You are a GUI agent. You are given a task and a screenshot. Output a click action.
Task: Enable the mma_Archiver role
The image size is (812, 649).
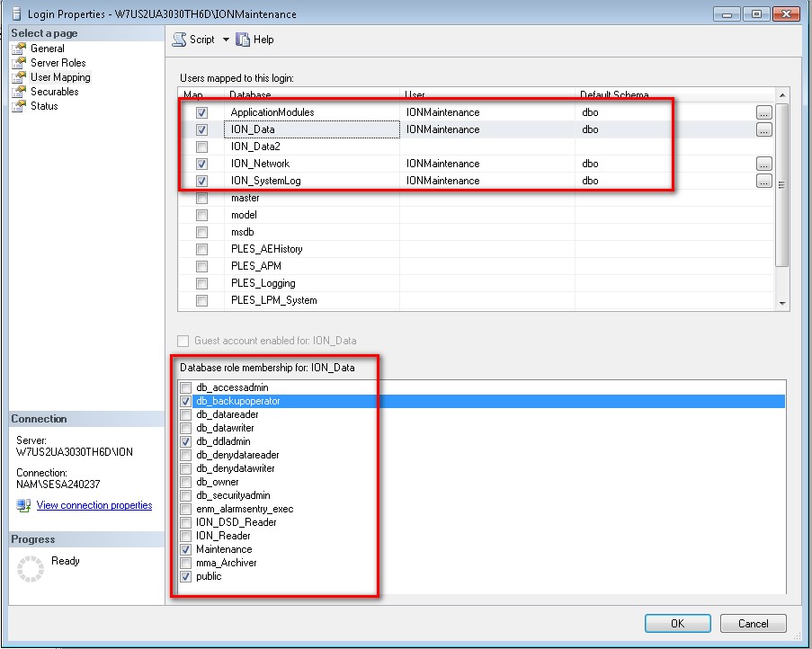click(x=185, y=563)
